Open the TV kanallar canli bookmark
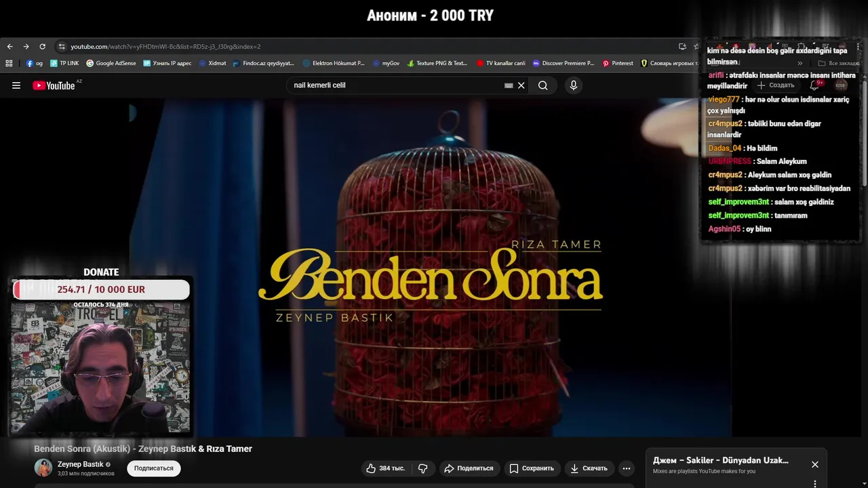 coord(500,63)
